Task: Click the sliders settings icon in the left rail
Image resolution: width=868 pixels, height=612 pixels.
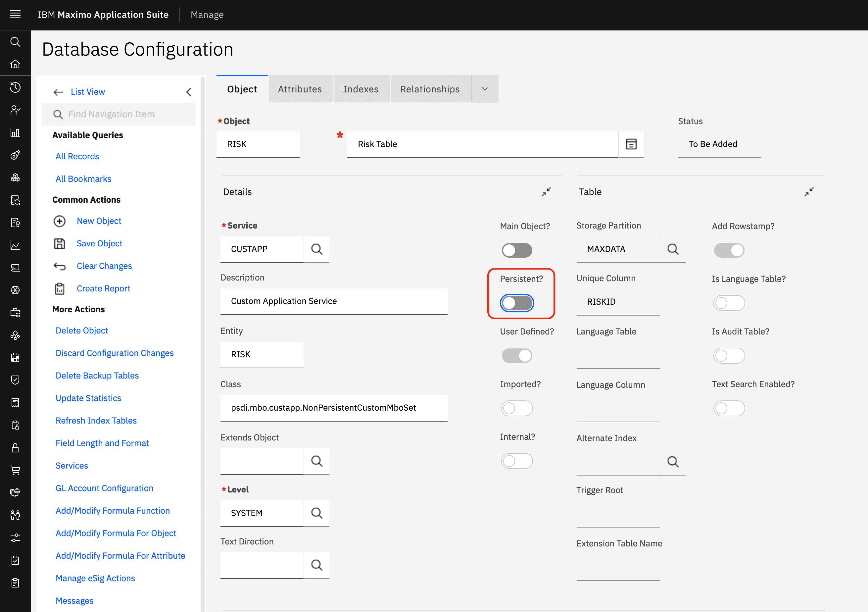Action: (x=15, y=537)
